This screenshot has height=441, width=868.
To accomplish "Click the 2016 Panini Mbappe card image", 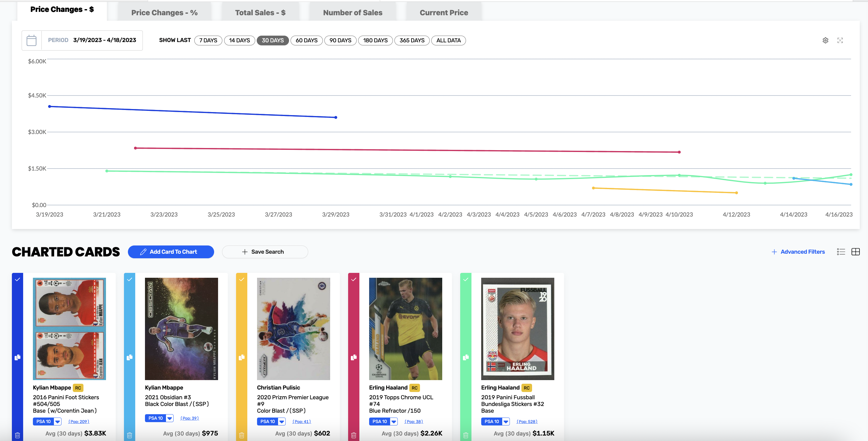I will coord(69,329).
